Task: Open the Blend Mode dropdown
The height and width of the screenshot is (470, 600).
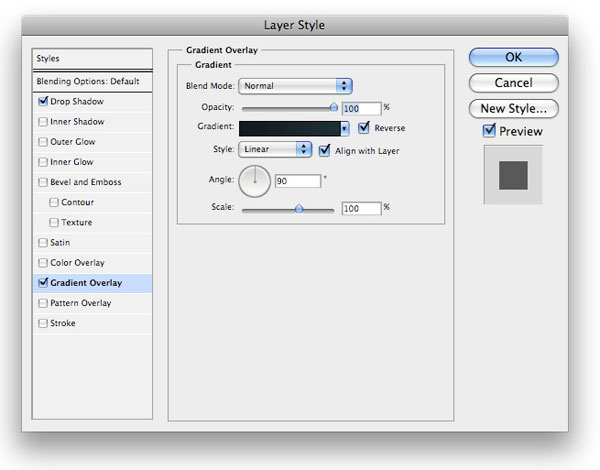Action: tap(295, 86)
